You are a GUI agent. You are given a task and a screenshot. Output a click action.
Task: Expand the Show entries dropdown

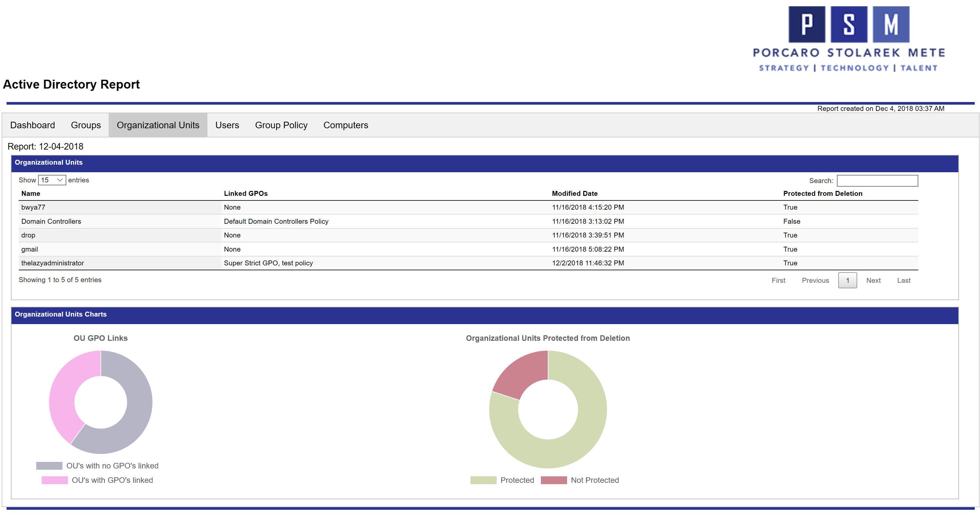[52, 180]
